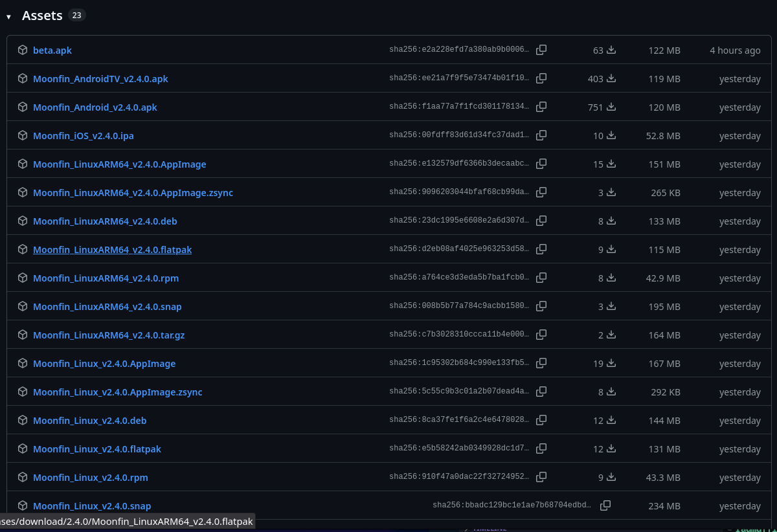This screenshot has width=777, height=532.
Task: Download Moonfin_Linux_v2.4.0.AppImage
Action: [104, 364]
